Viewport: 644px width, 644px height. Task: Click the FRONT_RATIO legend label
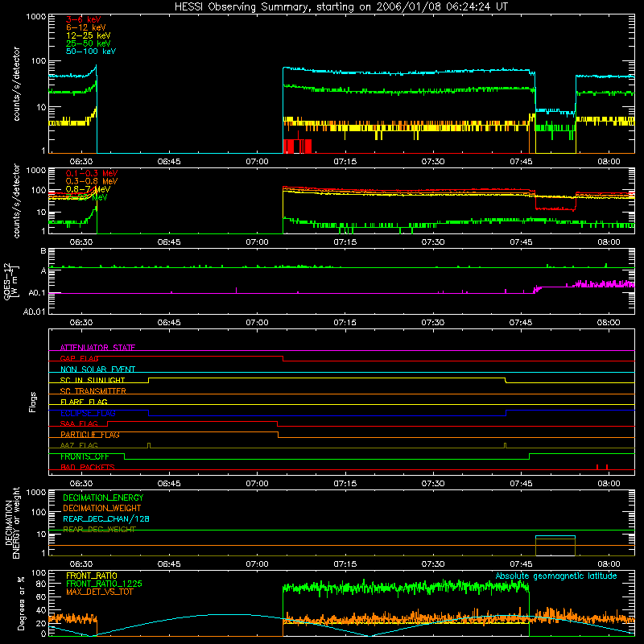pyautogui.click(x=92, y=576)
